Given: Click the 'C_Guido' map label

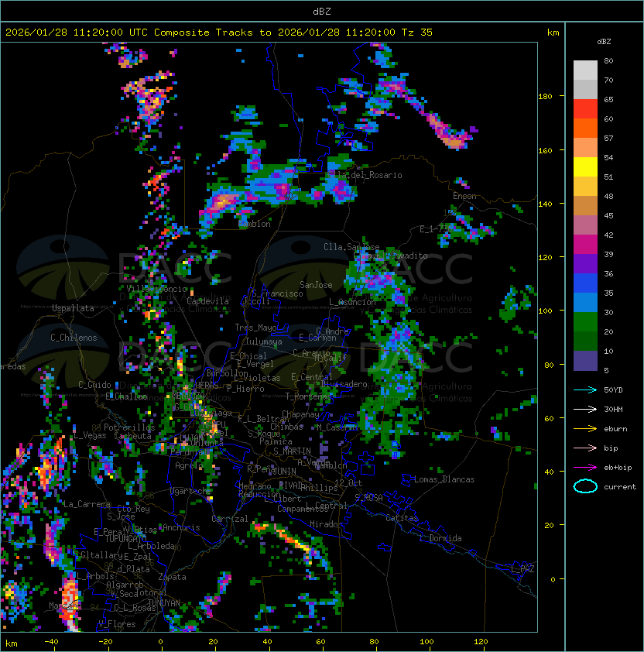Looking at the screenshot, I should (94, 385).
